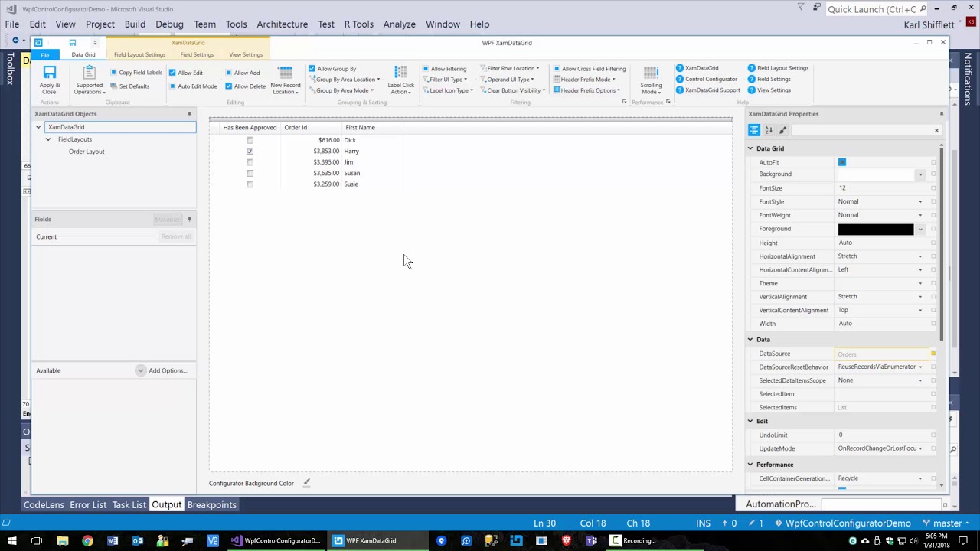Open Windows Start menu
The image size is (980, 551).
11,541
